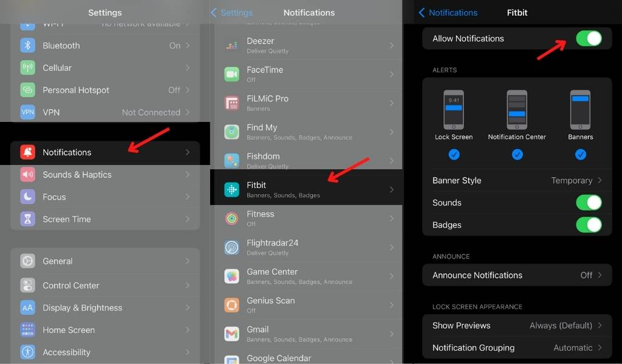This screenshot has width=622, height=364.
Task: Go back to Settings from Notifications
Action: tap(231, 13)
